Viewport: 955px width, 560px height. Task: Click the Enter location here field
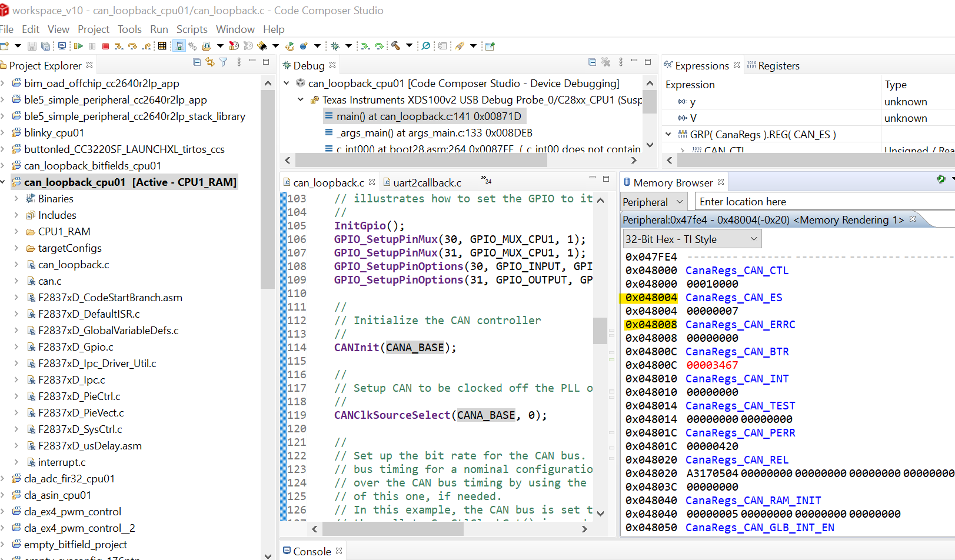(x=824, y=202)
